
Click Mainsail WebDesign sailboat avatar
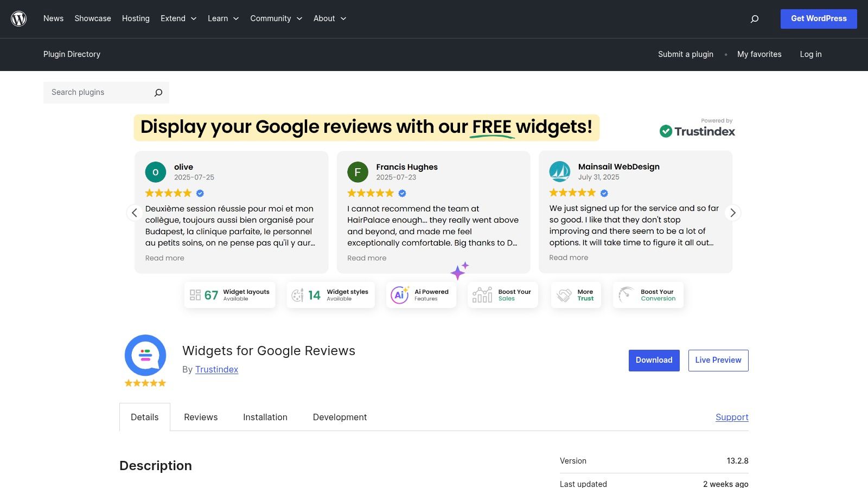[559, 171]
